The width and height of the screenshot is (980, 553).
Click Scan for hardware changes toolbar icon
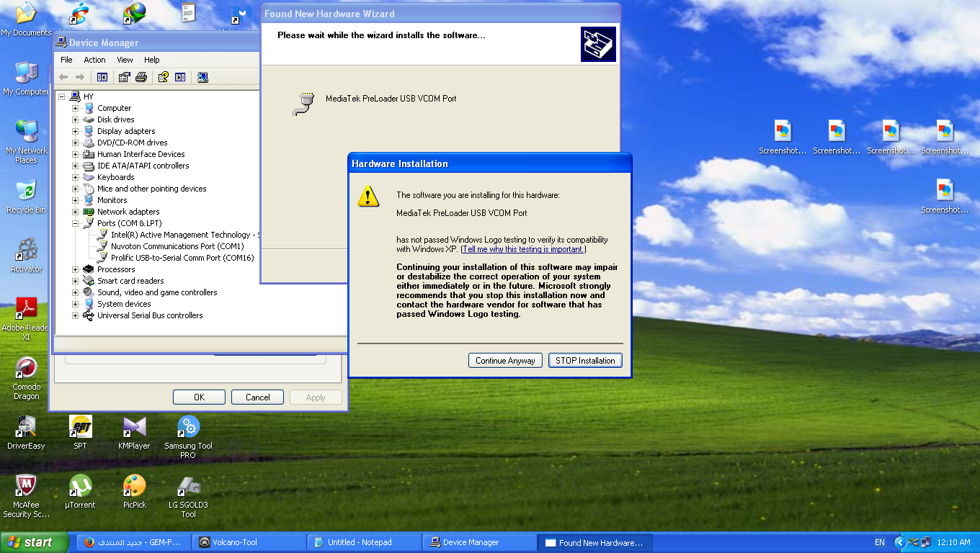pyautogui.click(x=202, y=77)
